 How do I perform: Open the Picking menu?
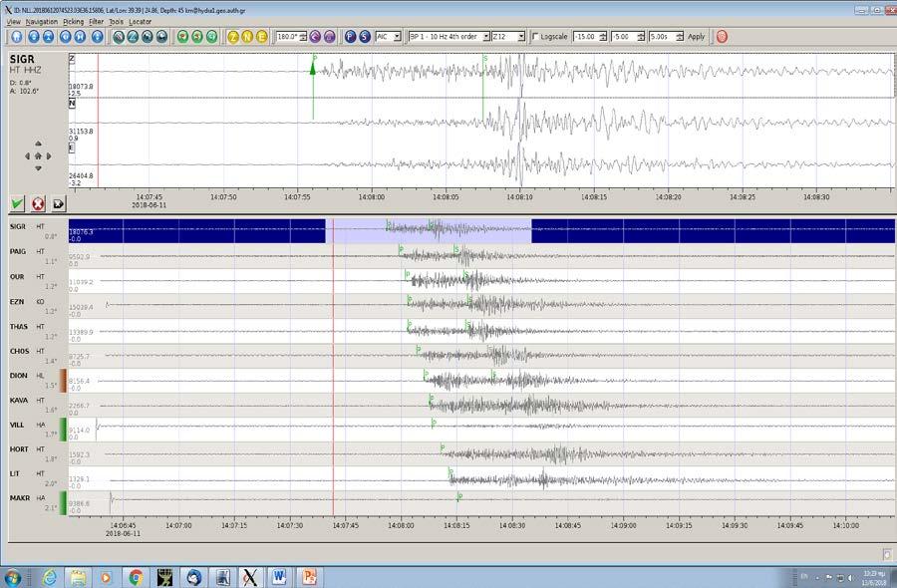pyautogui.click(x=73, y=22)
